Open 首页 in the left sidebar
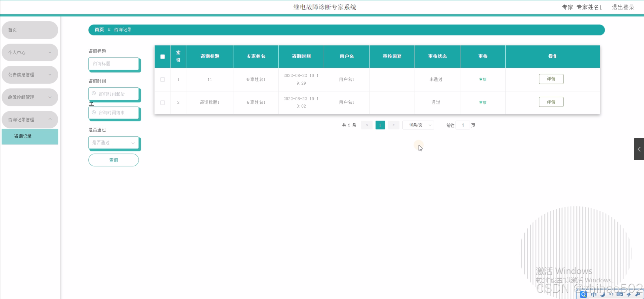This screenshot has width=644, height=299. point(30,30)
